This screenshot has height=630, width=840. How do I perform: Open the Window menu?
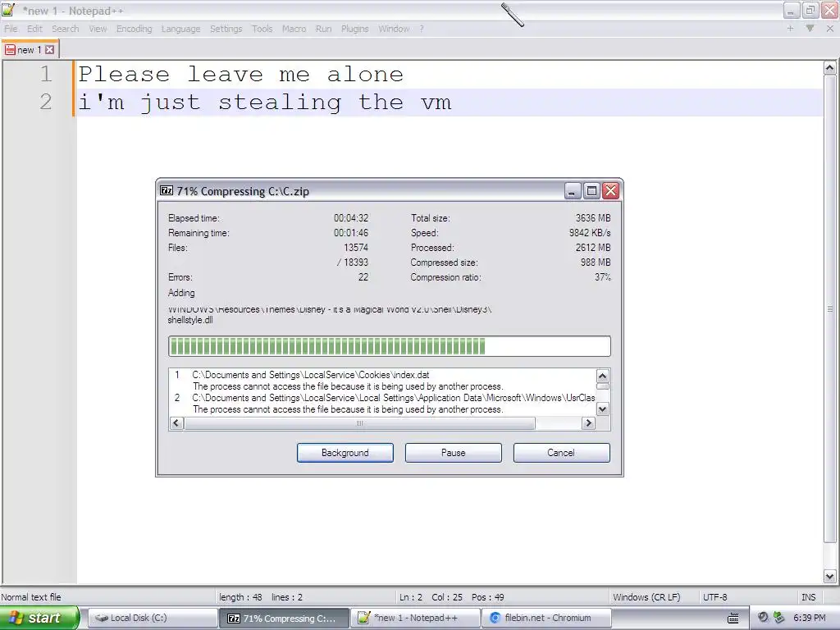click(x=394, y=29)
